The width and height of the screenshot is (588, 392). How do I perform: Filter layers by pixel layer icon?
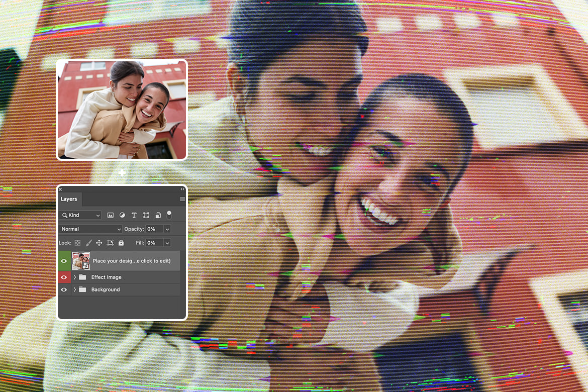[110, 215]
